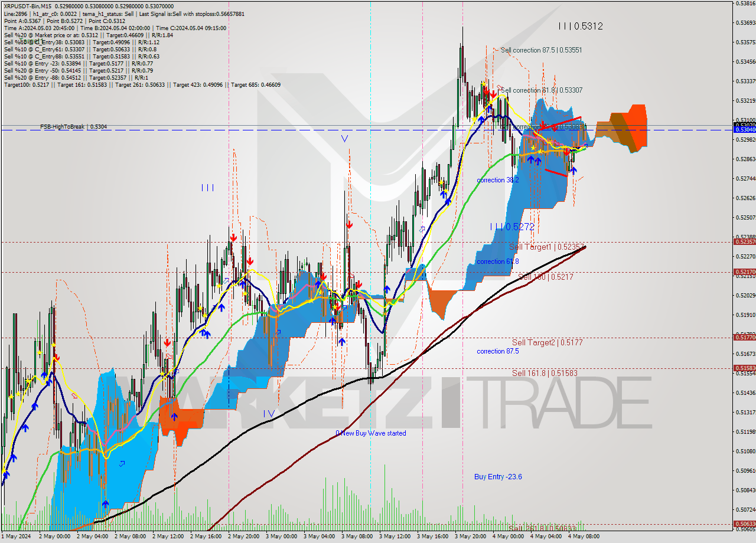The height and width of the screenshot is (543, 756).
Task: Click the blue 'correction 87.5' label
Action: pos(498,351)
